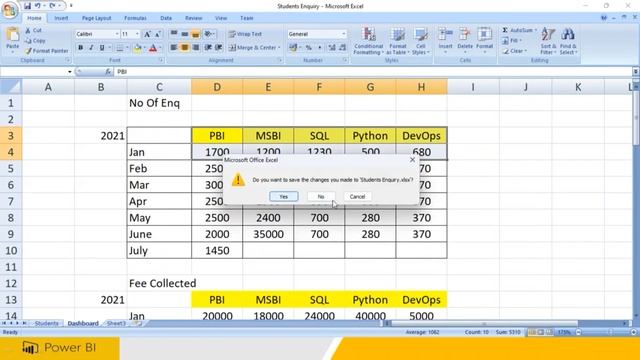Cut the selected cells
The image size is (640, 360).
(33, 30)
